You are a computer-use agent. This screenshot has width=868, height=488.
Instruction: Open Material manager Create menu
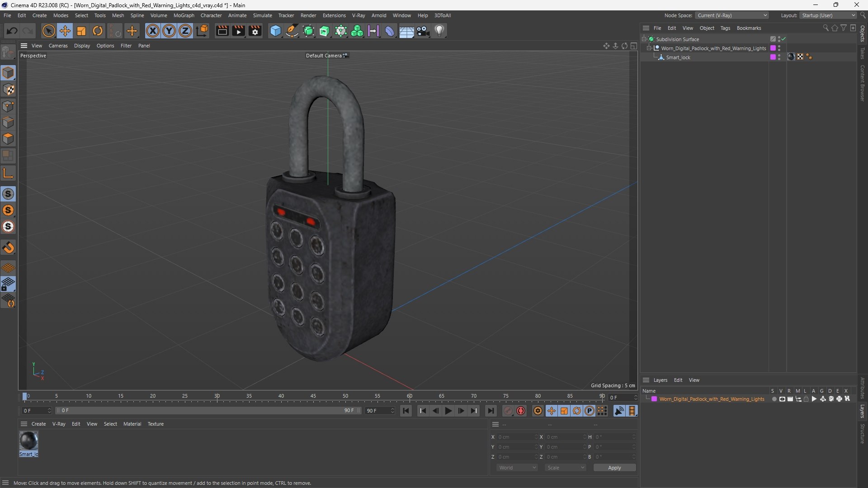tap(38, 424)
